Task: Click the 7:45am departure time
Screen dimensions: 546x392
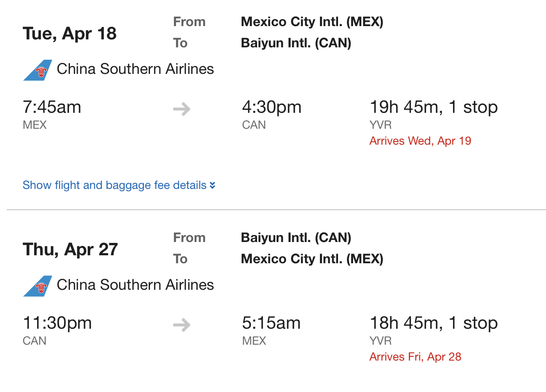Action: tap(52, 107)
